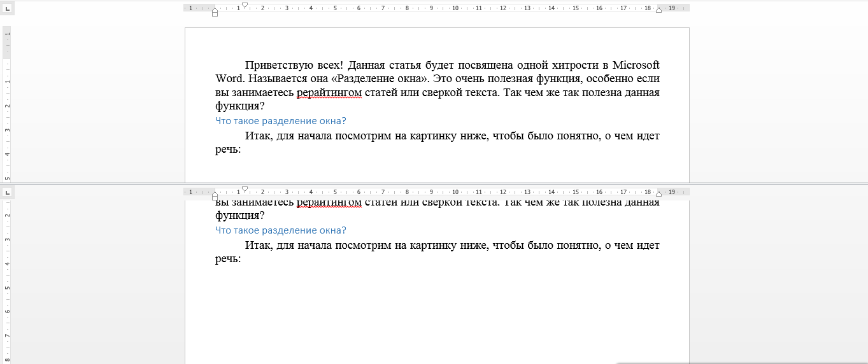This screenshot has width=868, height=364.
Task: Click the vertical ruler of the bottom pane
Action: point(8,282)
